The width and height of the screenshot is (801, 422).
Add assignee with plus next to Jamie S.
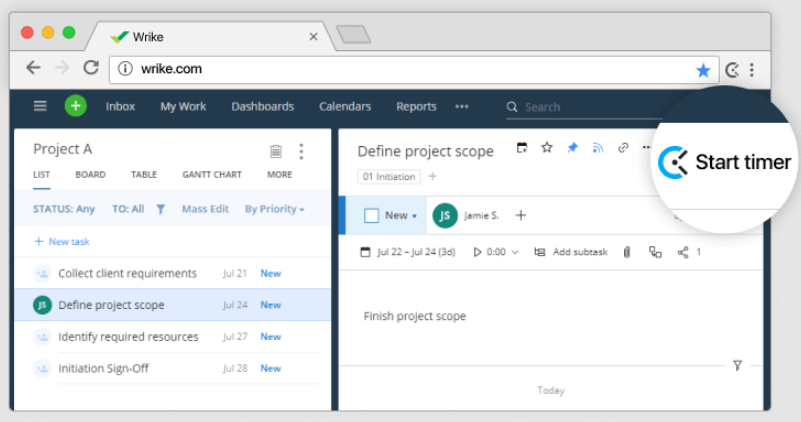(521, 215)
